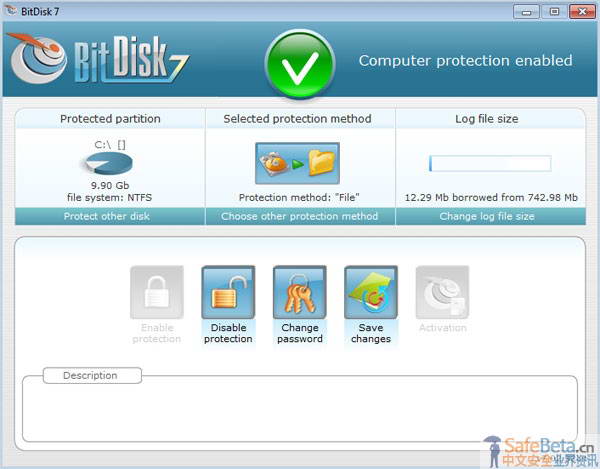Close the BitDisk 7 window
Viewport: 600px width, 469px height.
[582, 12]
